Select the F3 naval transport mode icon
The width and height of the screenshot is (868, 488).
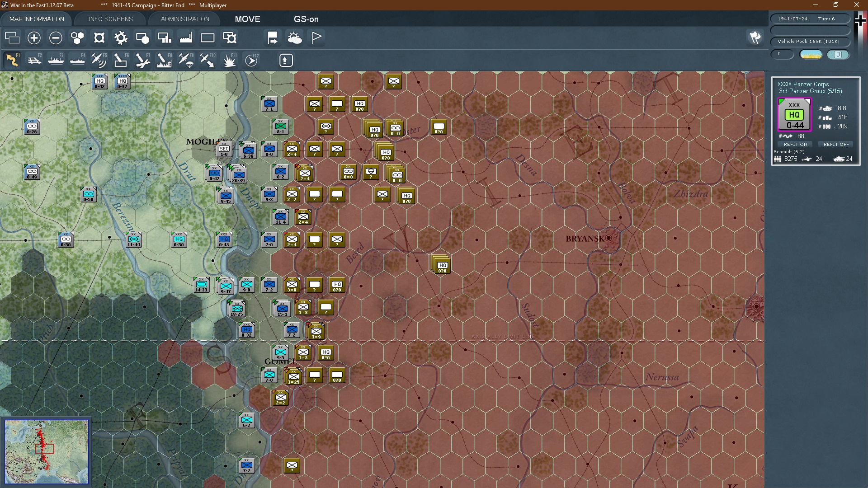tap(56, 60)
